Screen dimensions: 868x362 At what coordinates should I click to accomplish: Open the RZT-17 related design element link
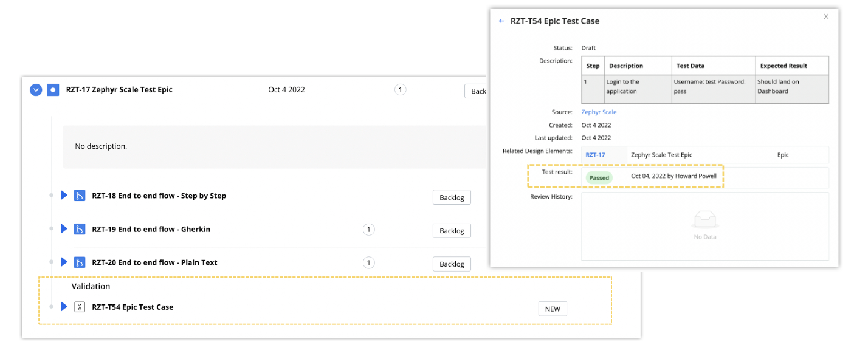pyautogui.click(x=595, y=155)
